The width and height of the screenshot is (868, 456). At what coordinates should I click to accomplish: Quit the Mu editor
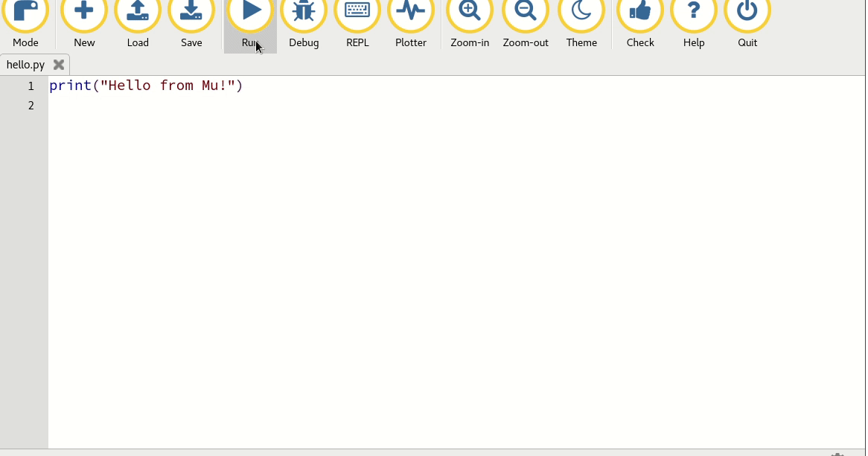click(747, 22)
